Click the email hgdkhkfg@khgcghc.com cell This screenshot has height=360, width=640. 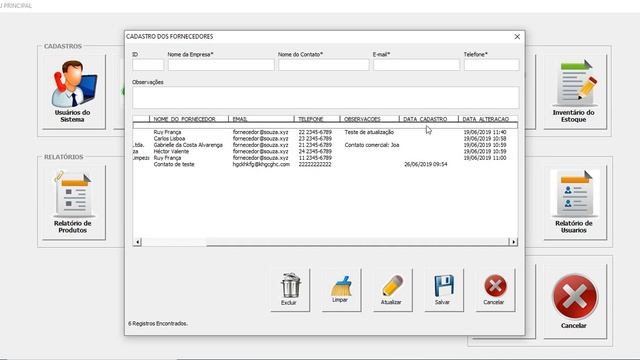261,164
